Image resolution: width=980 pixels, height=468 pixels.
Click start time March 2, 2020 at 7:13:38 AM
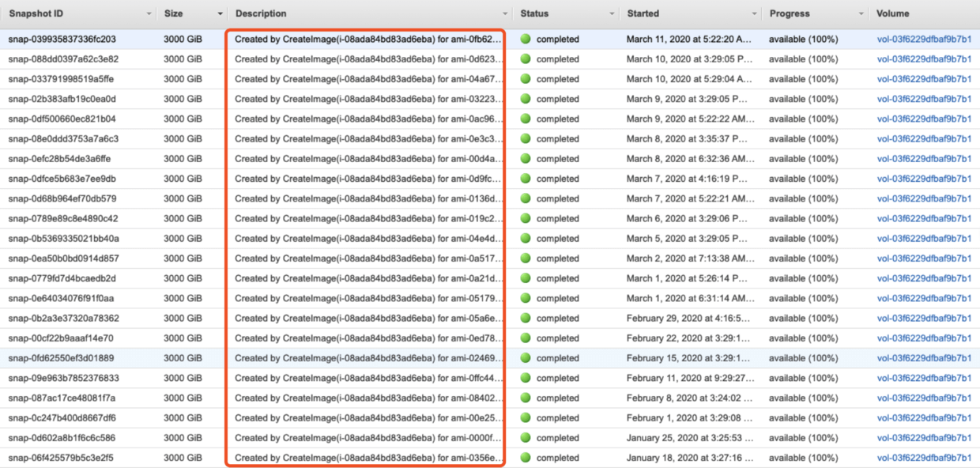[690, 259]
